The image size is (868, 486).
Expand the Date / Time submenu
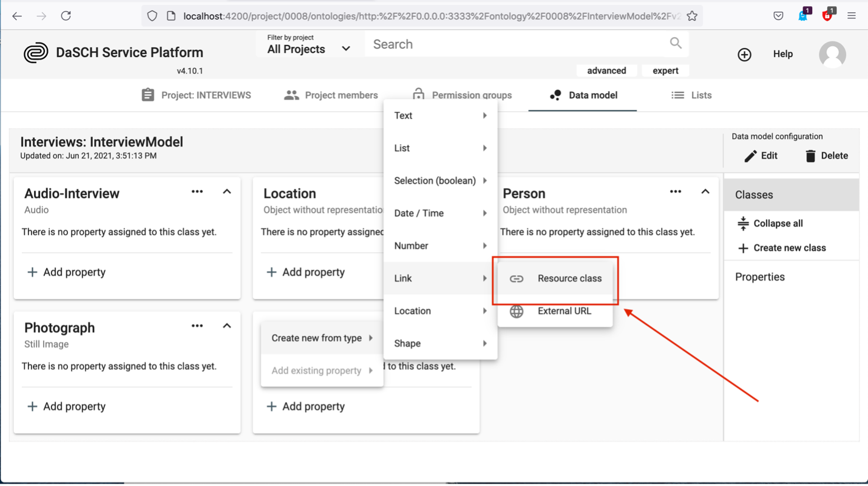(x=440, y=213)
